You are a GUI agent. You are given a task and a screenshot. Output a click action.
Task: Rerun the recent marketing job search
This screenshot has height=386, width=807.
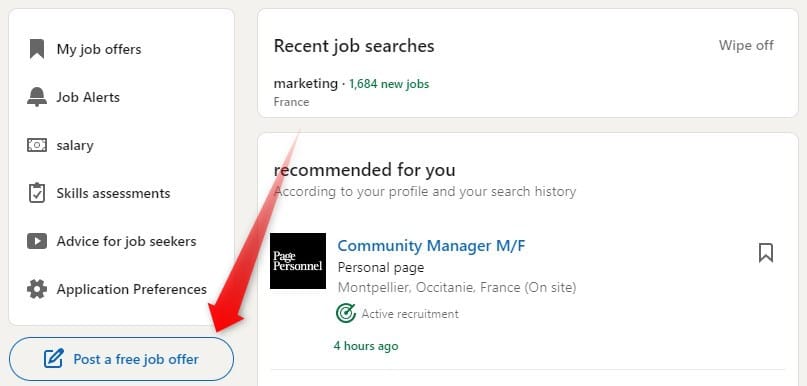click(305, 83)
